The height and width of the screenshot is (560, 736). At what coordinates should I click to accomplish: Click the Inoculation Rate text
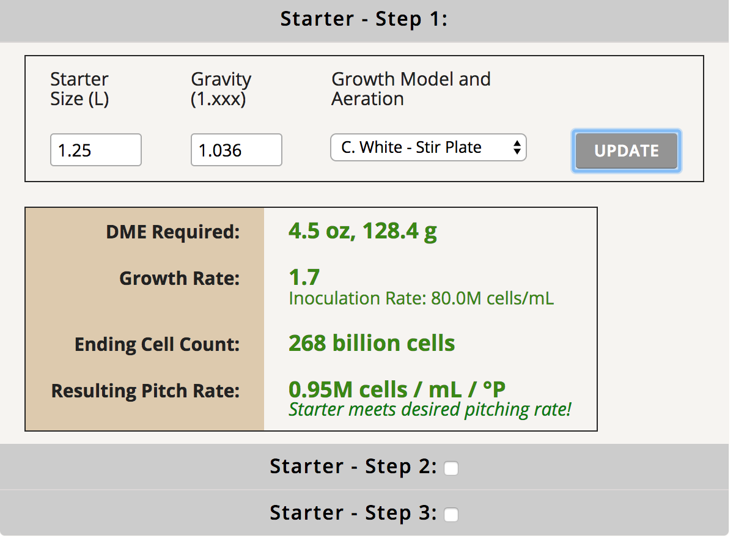421,298
